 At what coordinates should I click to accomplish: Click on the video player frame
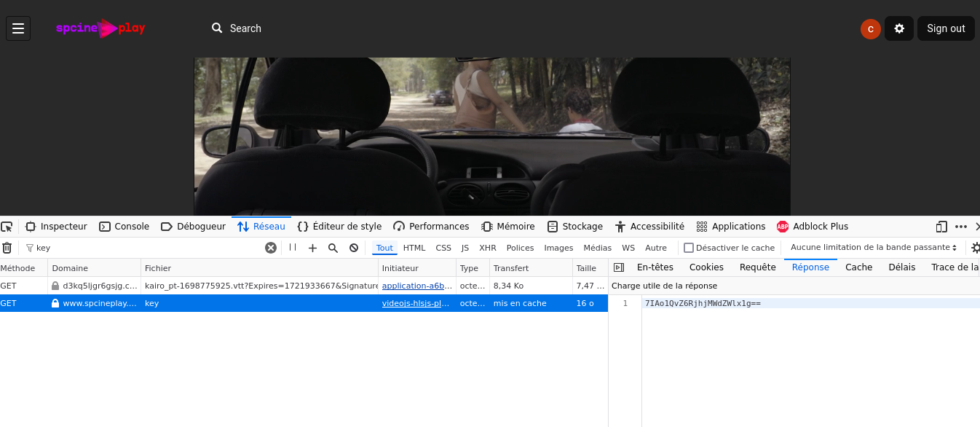pos(492,136)
